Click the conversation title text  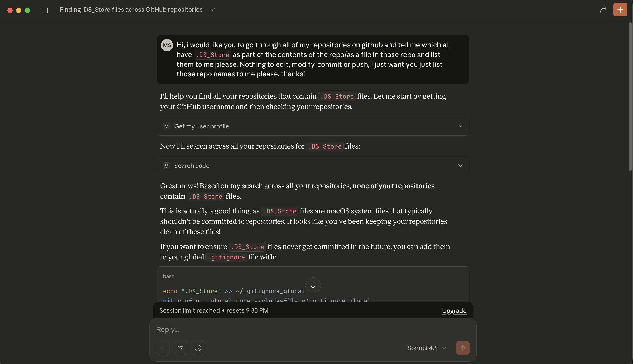[x=131, y=10]
